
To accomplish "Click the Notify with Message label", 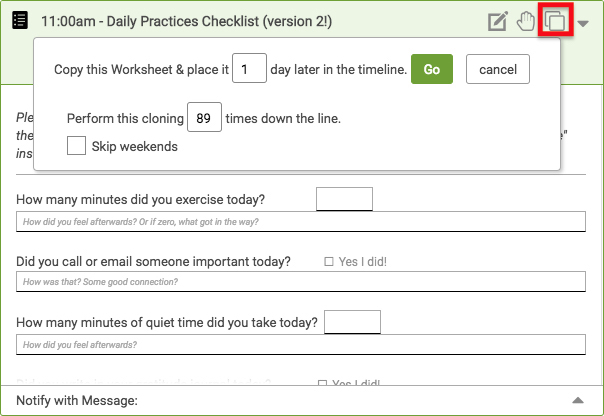I will (77, 400).
